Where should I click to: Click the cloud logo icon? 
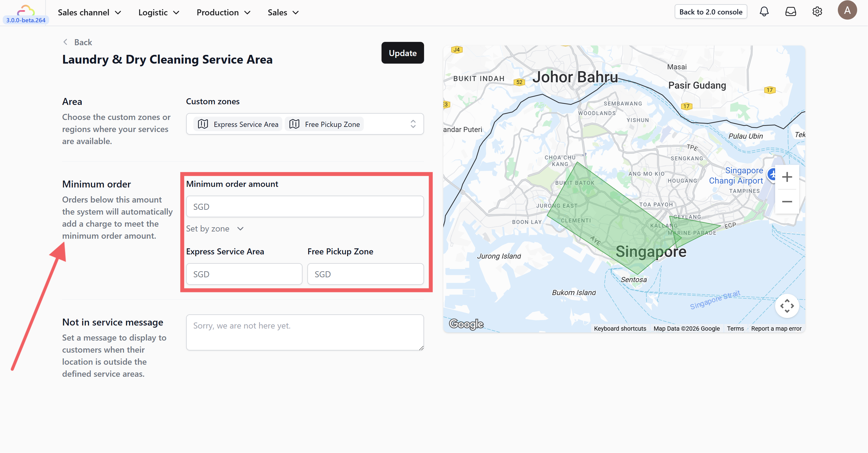(x=26, y=10)
